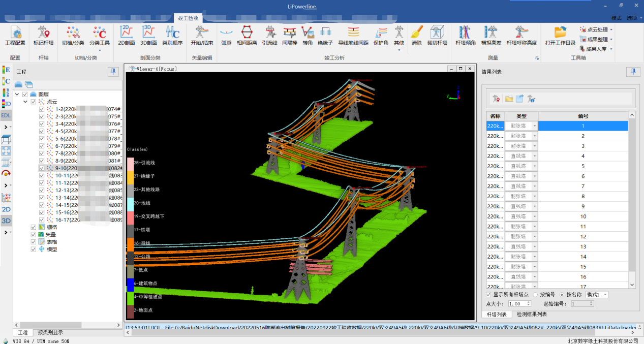Open the 3D剖面 profile tool
644x344 pixels.
point(148,36)
